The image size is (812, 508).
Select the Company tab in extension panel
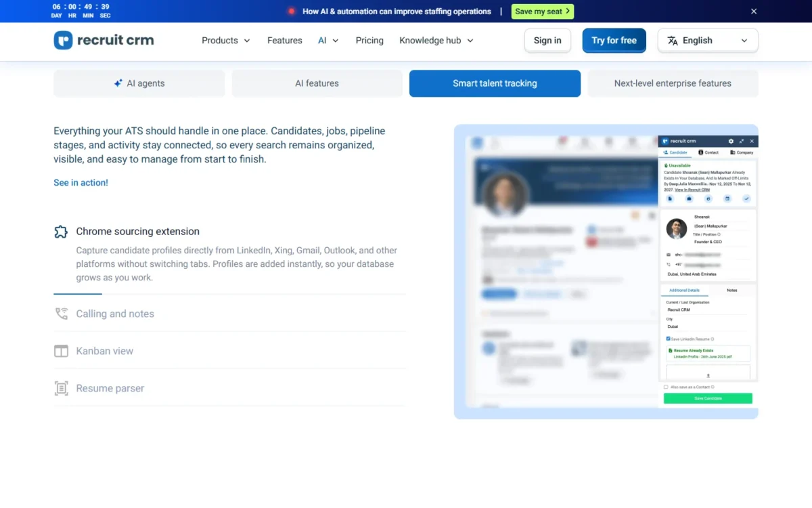[742, 152]
